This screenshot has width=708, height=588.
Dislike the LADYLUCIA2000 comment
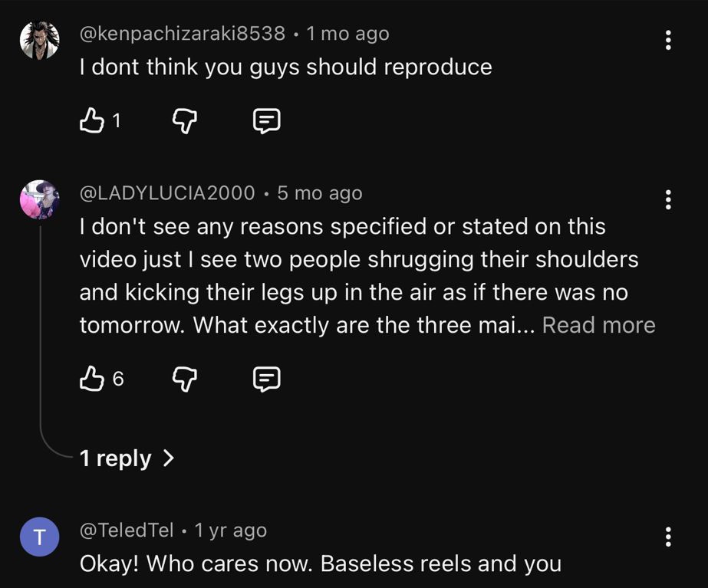pos(183,378)
